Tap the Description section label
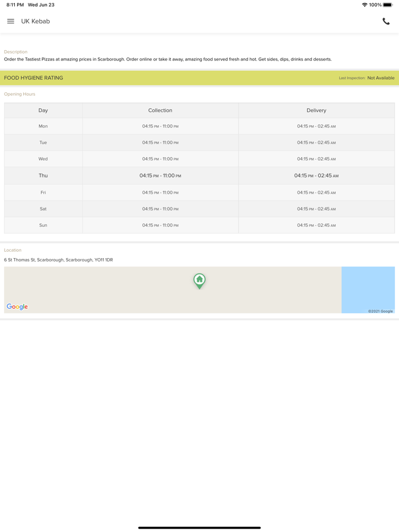Image resolution: width=399 pixels, height=532 pixels. (15, 52)
